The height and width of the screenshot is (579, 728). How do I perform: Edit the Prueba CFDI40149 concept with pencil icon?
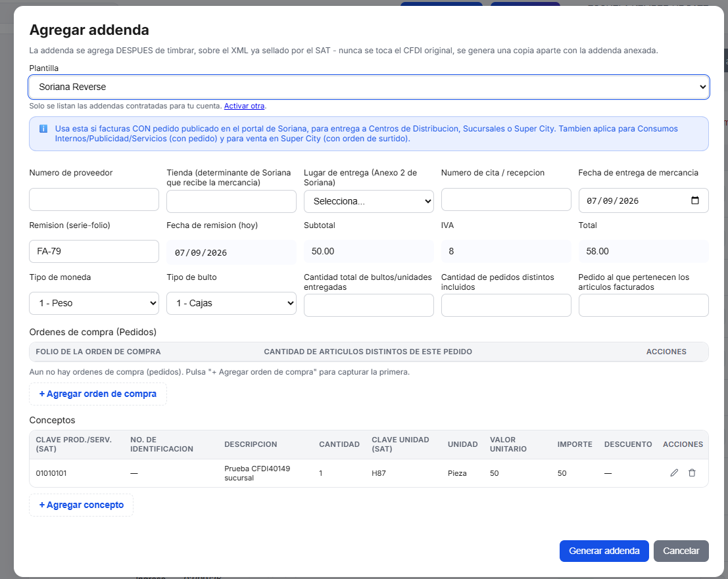point(674,473)
